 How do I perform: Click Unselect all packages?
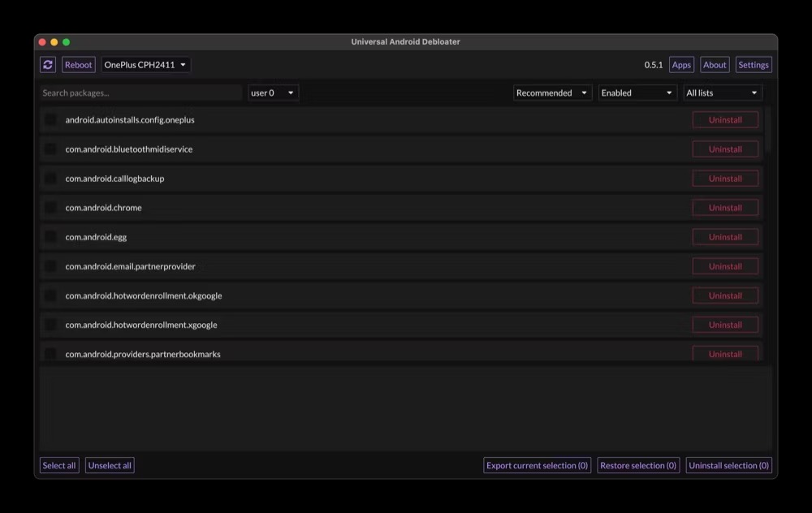(110, 465)
